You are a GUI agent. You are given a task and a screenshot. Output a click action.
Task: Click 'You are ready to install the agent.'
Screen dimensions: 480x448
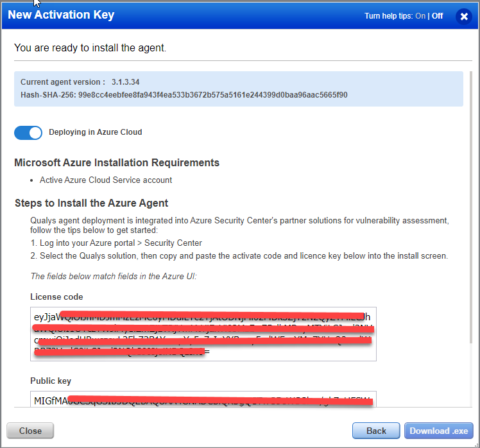[x=90, y=47]
